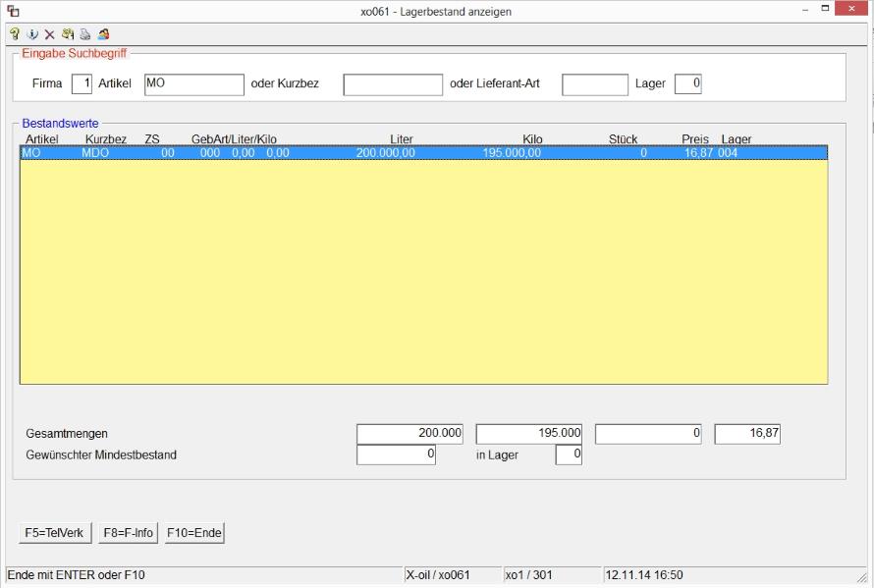Click the Stück column header
The width and height of the screenshot is (874, 588).
(x=624, y=138)
